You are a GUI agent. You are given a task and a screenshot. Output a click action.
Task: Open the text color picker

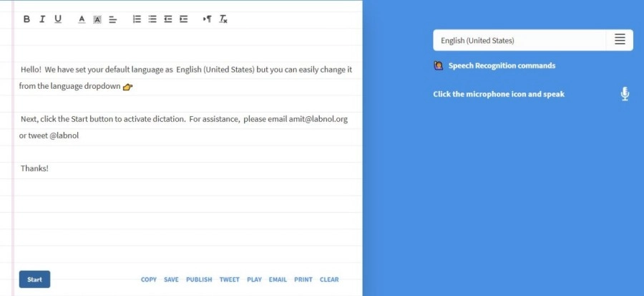point(82,19)
